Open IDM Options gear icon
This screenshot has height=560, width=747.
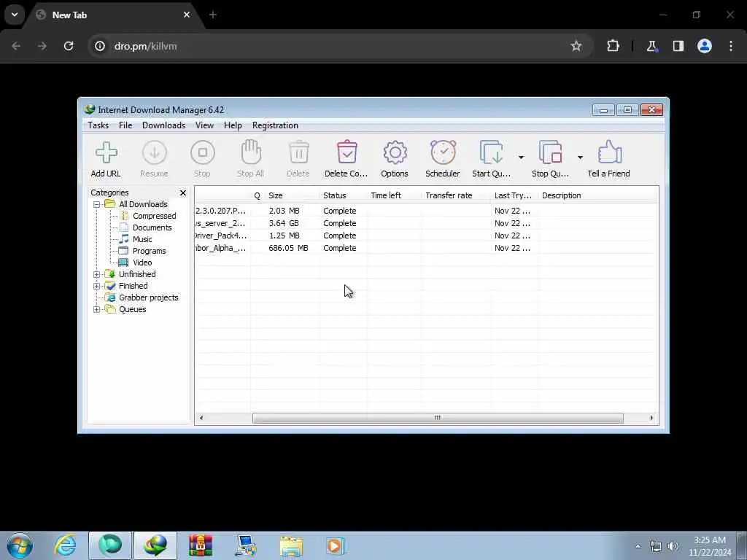pos(395,153)
